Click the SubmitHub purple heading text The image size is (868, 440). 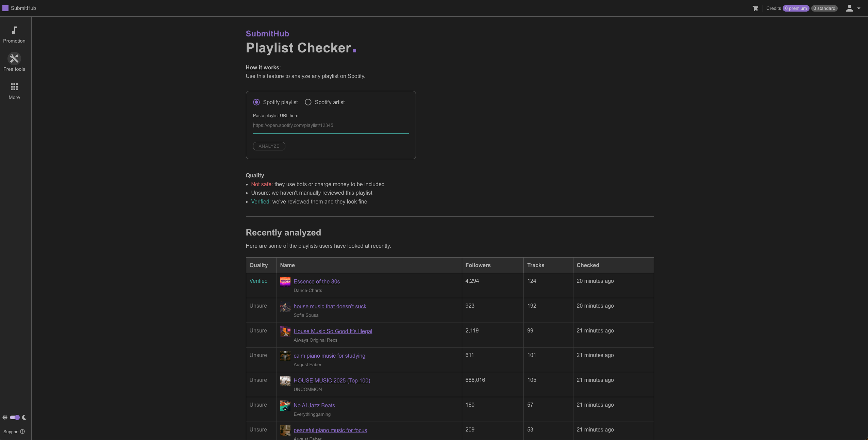[x=267, y=34]
